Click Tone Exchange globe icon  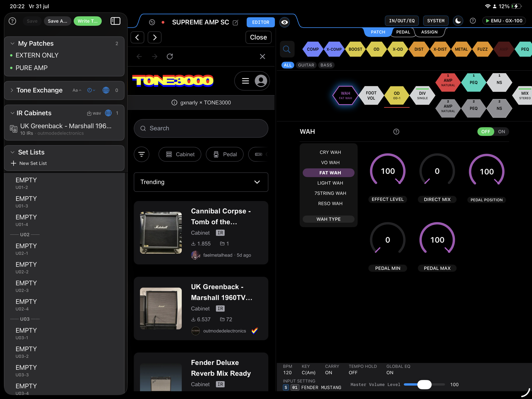[106, 90]
